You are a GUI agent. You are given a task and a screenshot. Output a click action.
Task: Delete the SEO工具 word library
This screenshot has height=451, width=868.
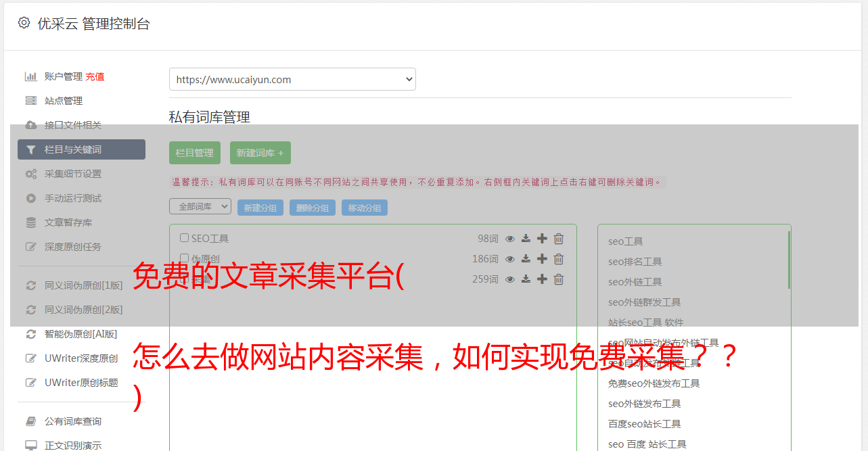point(559,239)
